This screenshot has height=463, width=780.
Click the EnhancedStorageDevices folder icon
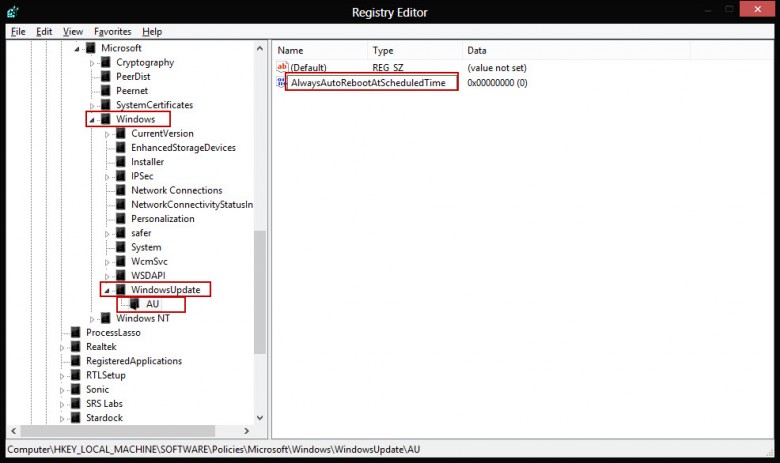click(120, 147)
